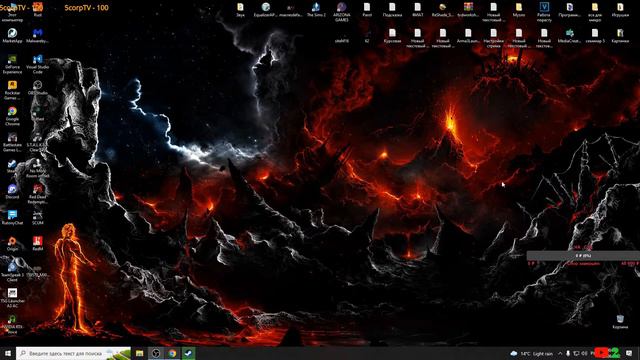Open the Настройки стрима file
Image resolution: width=640 pixels, height=360 pixels.
click(493, 38)
